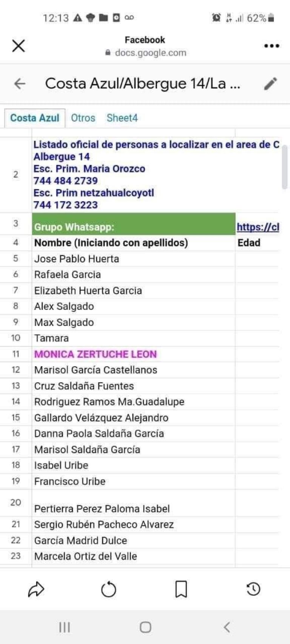Image resolution: width=290 pixels, height=644 pixels.
Task: Tap the docs.google.com address text
Action: (150, 53)
